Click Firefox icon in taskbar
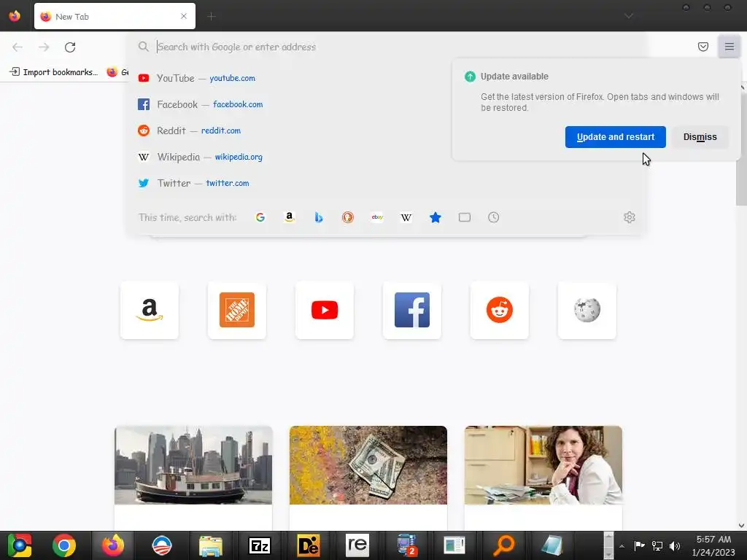The width and height of the screenshot is (747, 560). pyautogui.click(x=113, y=545)
